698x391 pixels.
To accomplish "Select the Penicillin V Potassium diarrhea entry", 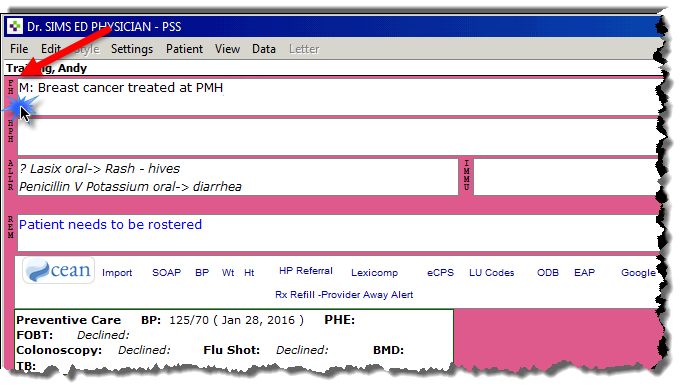I will coord(130,187).
